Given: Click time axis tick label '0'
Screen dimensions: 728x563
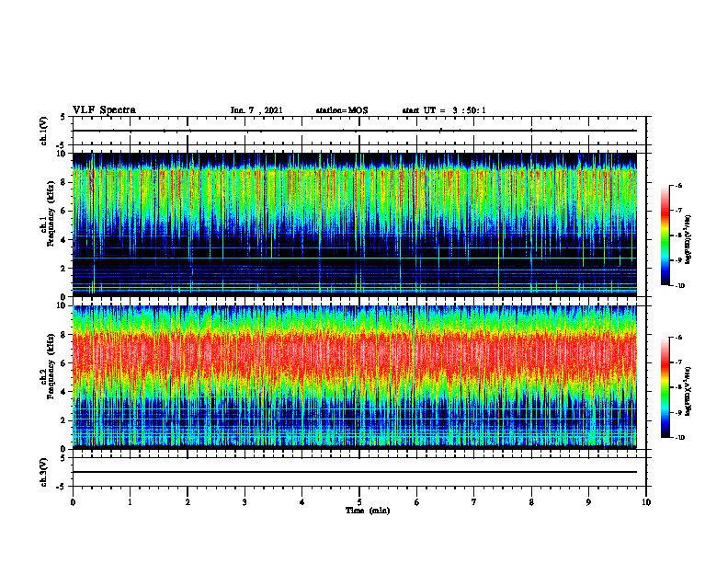Looking at the screenshot, I should pyautogui.click(x=73, y=502).
